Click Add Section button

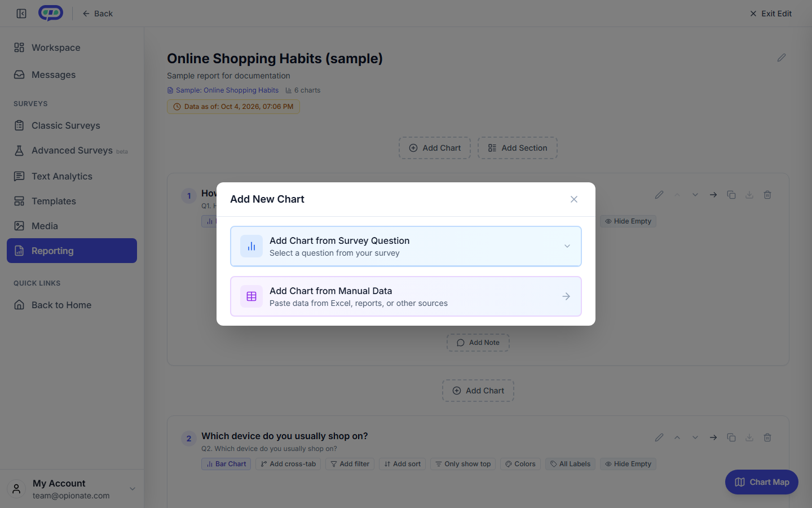point(518,148)
